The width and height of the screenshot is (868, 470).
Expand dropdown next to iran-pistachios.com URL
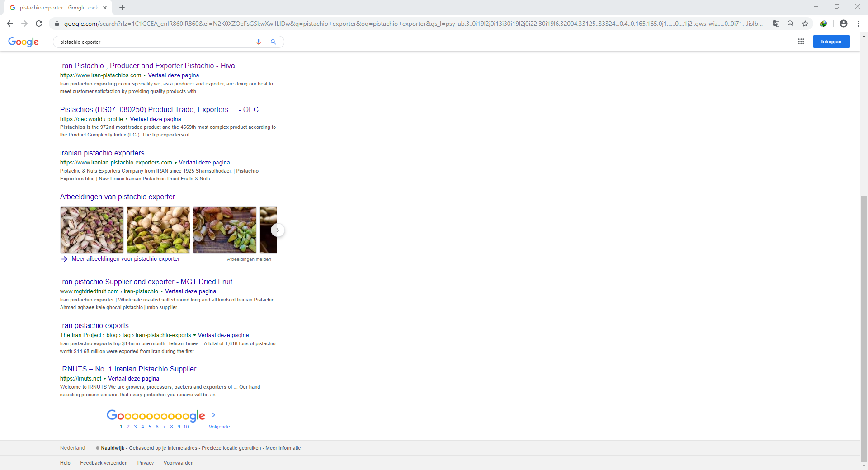tap(145, 75)
